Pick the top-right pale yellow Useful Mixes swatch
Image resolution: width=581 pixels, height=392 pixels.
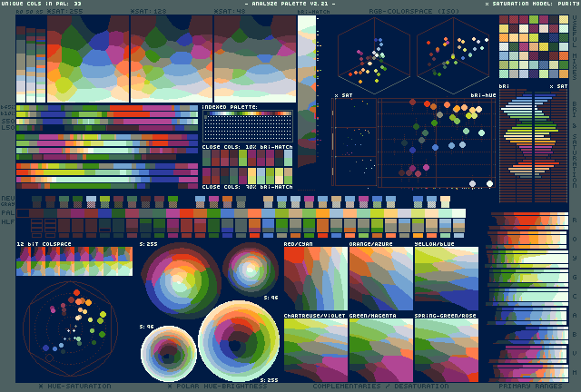564,20
